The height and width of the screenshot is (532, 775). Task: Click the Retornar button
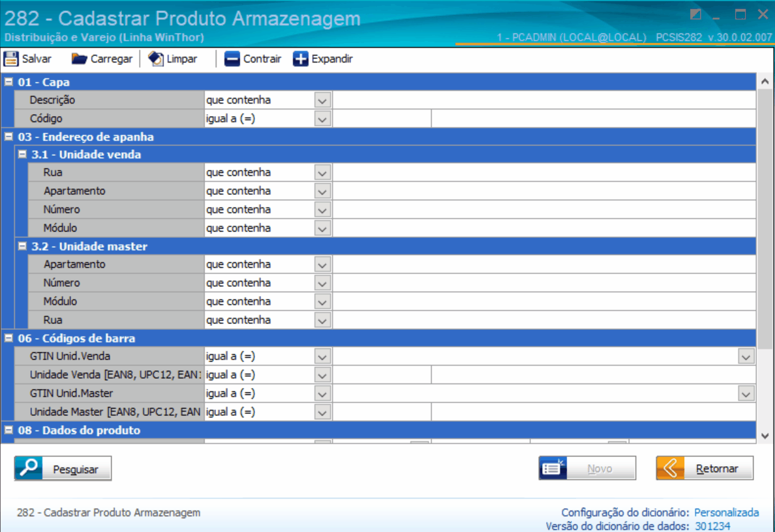[x=705, y=468]
